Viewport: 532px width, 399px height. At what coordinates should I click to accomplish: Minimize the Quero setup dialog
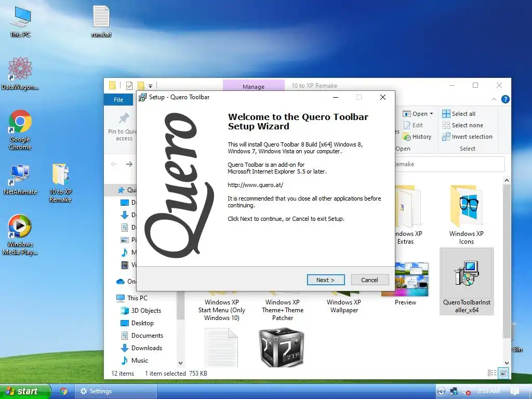click(336, 97)
